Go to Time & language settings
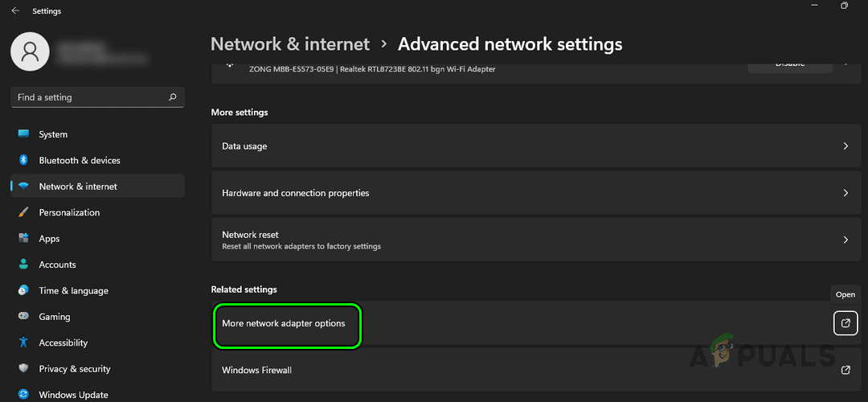 coord(73,290)
